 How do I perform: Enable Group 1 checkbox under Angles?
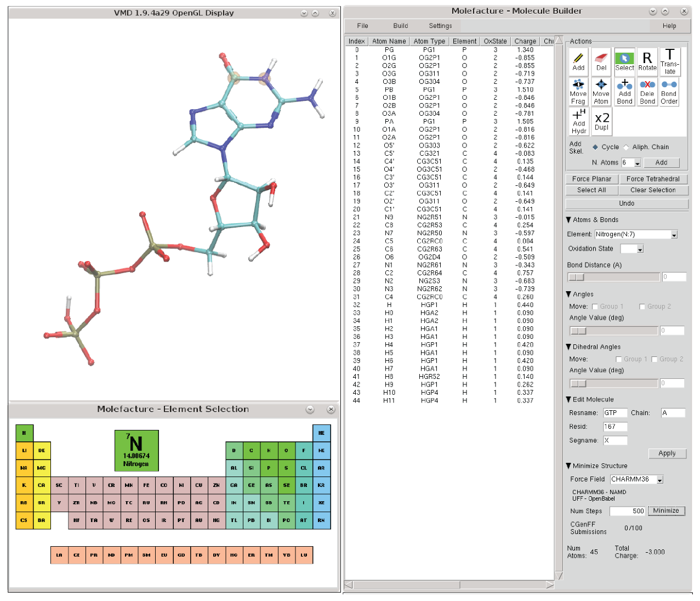click(x=595, y=307)
